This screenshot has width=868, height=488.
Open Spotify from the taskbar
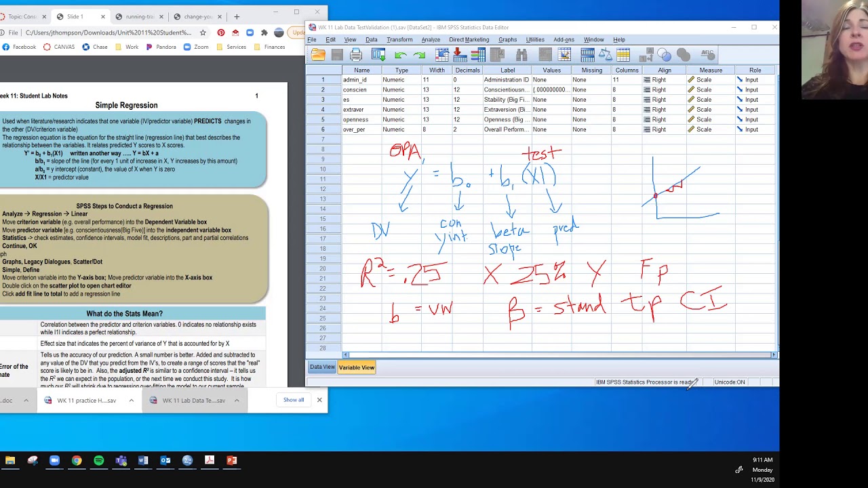[99, 461]
